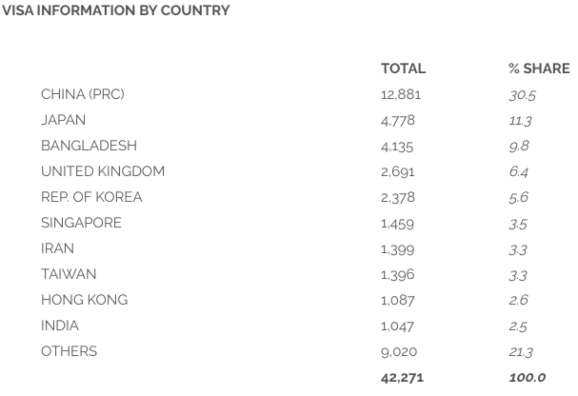Click the 100.0 total share value

pyautogui.click(x=527, y=378)
